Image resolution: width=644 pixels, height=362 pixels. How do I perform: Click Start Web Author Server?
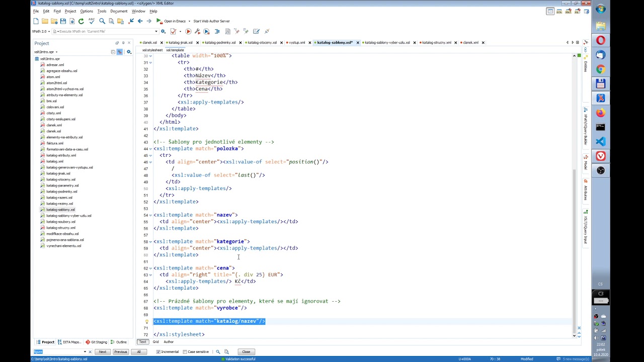pos(211,21)
